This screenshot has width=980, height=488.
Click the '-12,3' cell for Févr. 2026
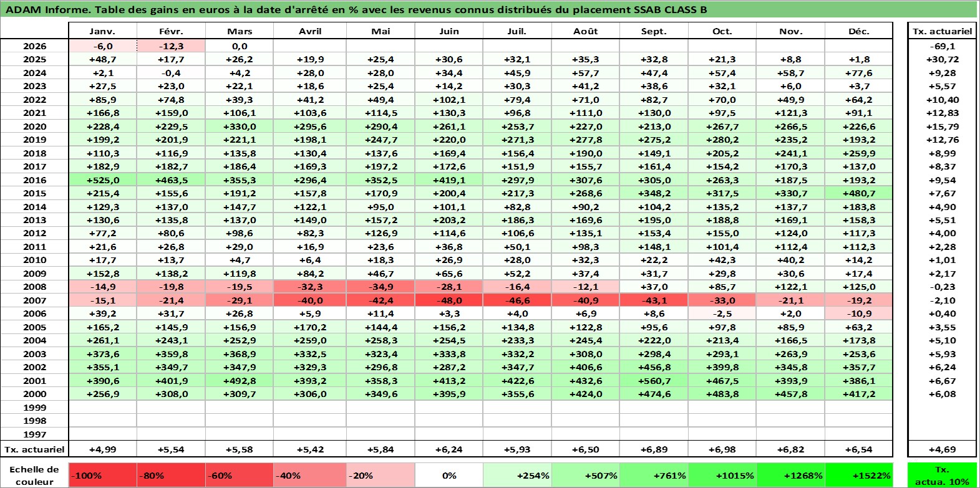pyautogui.click(x=171, y=46)
